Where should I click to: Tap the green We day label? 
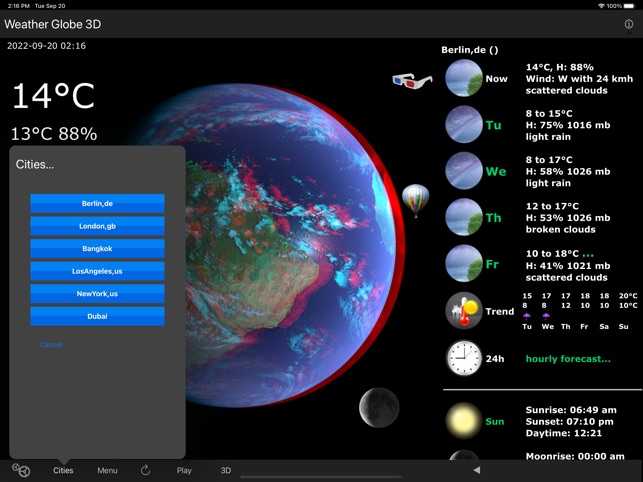tap(496, 171)
